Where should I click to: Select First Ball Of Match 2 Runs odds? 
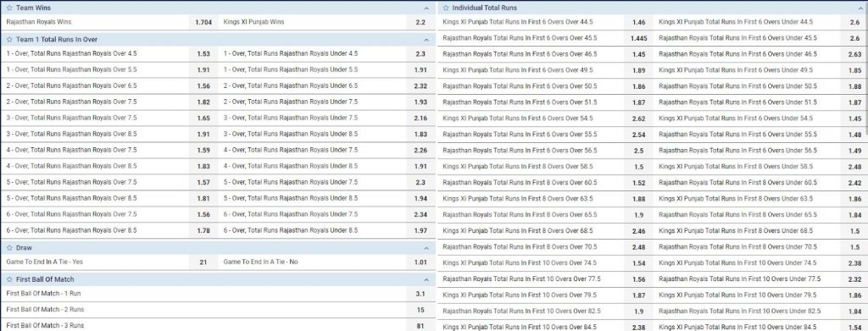point(420,310)
